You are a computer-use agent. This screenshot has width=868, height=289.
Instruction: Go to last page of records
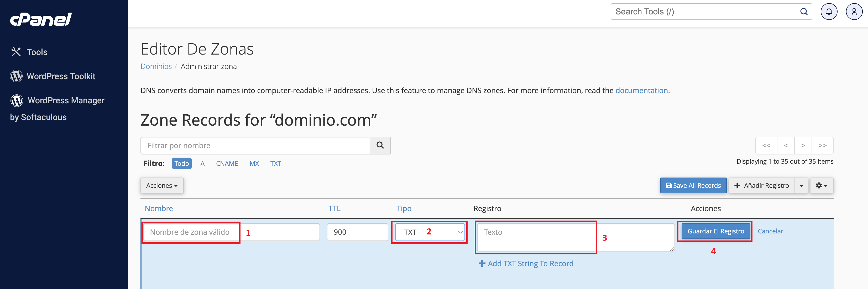tap(823, 146)
